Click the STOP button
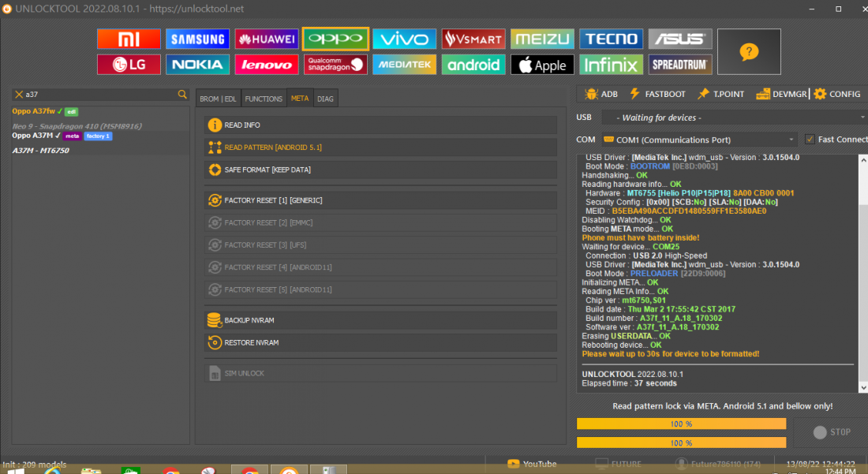 click(x=832, y=432)
